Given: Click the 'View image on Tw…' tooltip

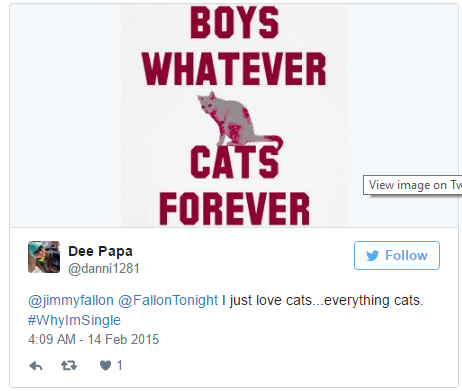Looking at the screenshot, I should tap(413, 185).
